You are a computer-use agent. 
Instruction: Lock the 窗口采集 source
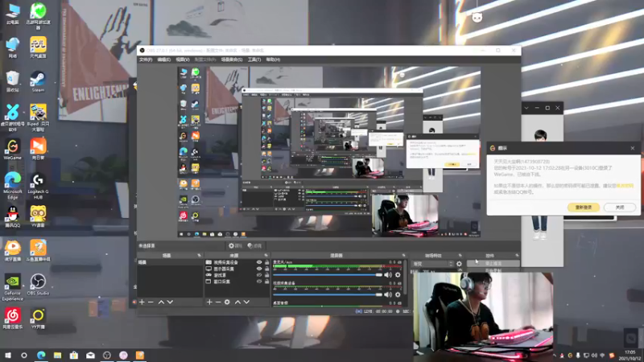(267, 282)
